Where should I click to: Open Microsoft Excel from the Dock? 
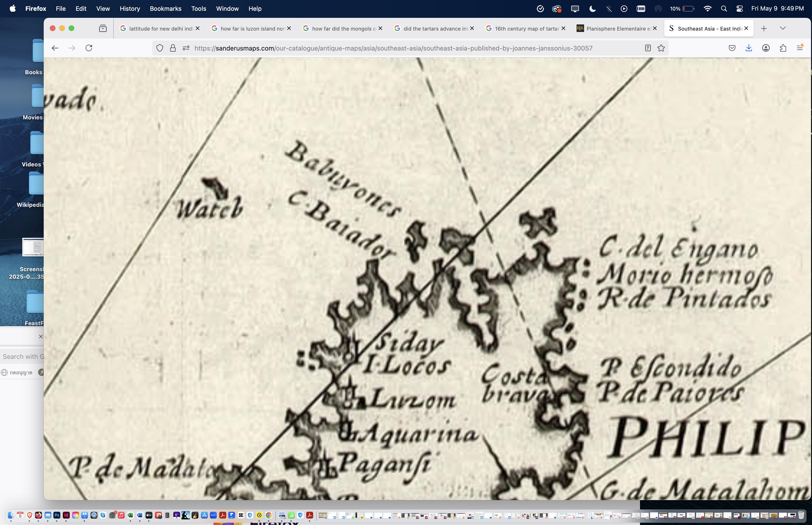[x=130, y=515]
